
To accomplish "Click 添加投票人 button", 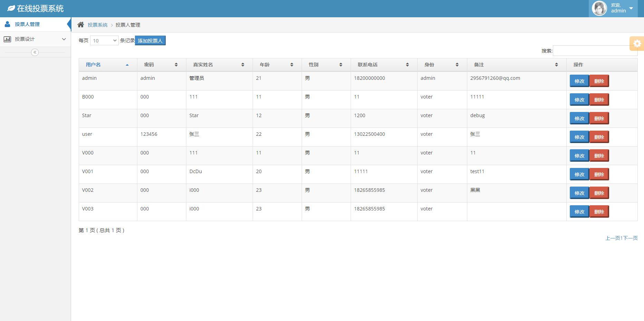I will [x=150, y=40].
